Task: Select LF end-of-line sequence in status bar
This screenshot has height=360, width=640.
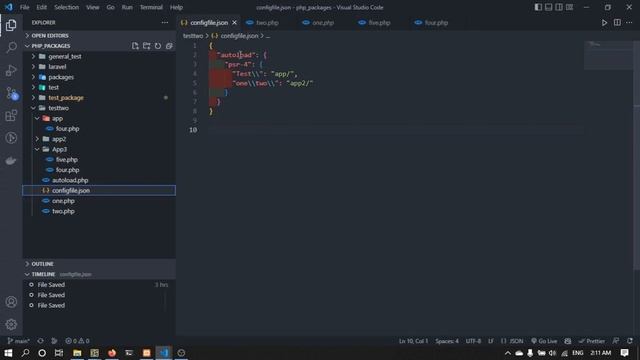Action: point(491,341)
